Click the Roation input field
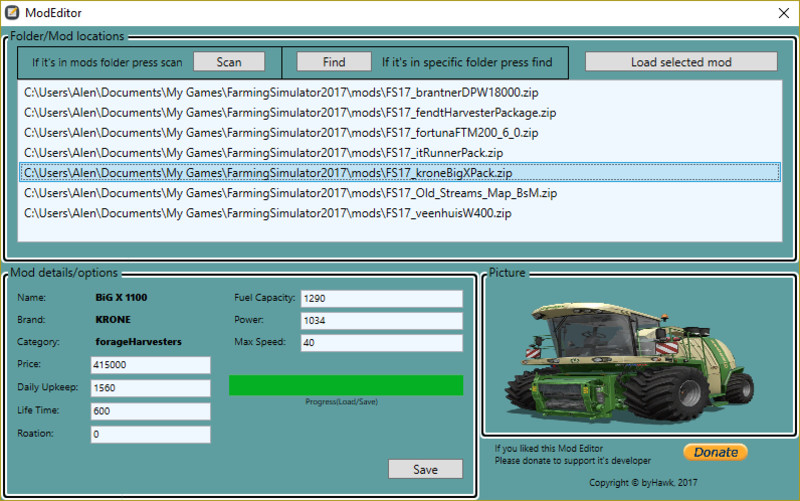The width and height of the screenshot is (800, 501). [150, 434]
